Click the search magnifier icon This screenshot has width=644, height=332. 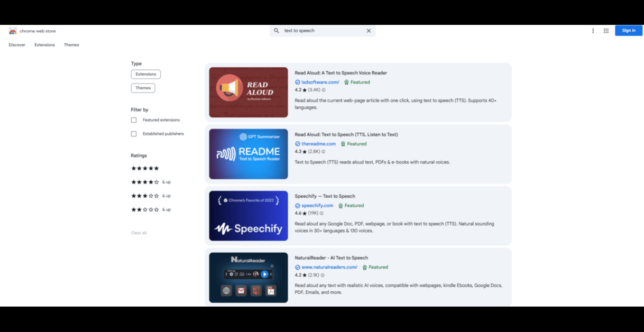point(277,31)
